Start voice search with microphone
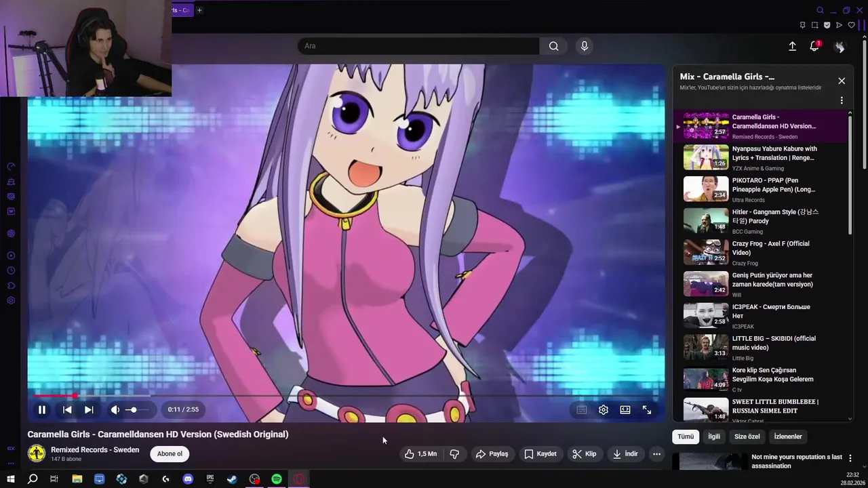Viewport: 868px width, 488px height. pos(585,46)
